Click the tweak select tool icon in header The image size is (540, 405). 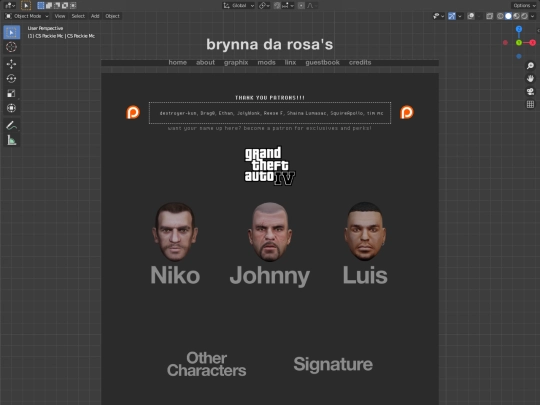(x=26, y=5)
